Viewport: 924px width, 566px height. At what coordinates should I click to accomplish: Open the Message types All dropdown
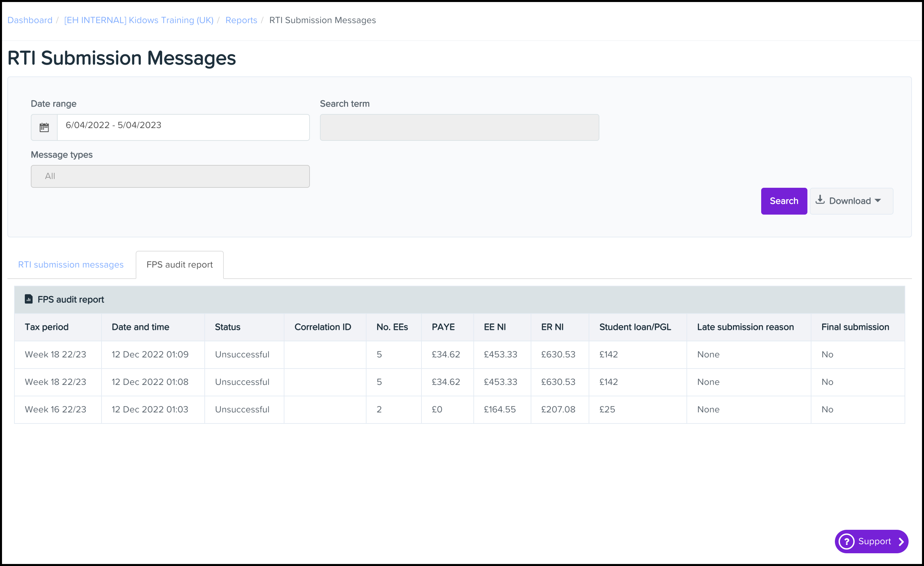click(x=170, y=176)
